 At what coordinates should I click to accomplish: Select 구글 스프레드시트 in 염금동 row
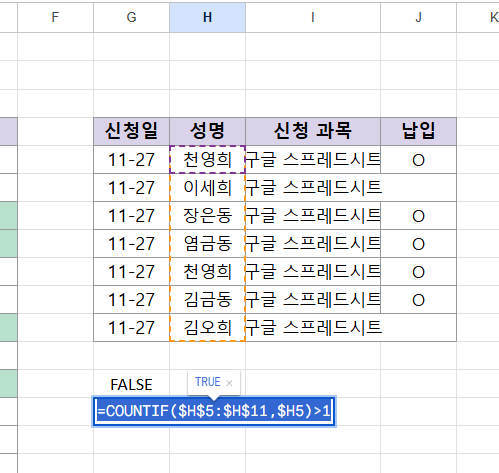coord(313,244)
